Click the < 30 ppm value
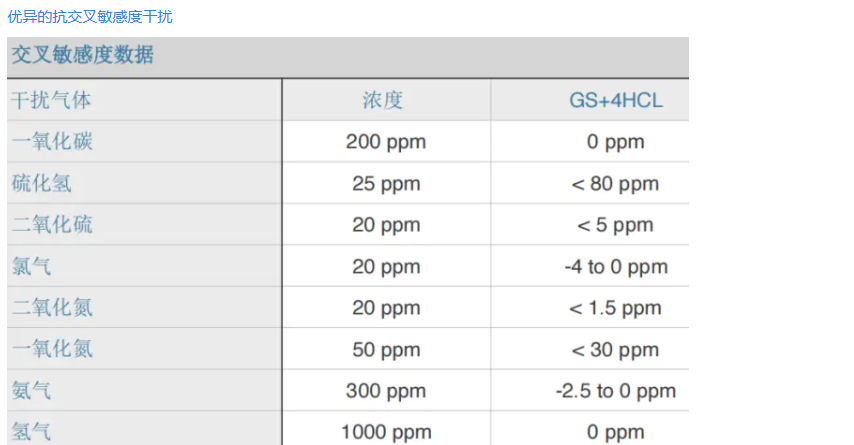 pos(615,350)
